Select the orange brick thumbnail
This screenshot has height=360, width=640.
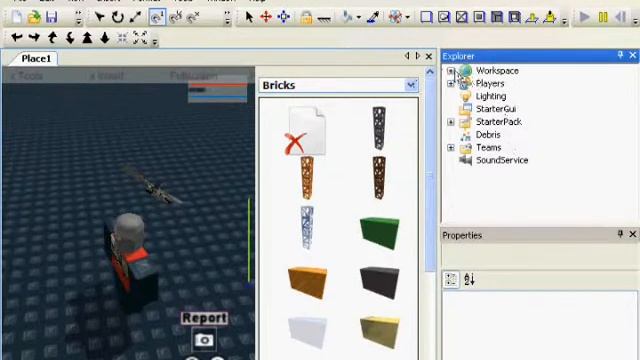tap(307, 283)
